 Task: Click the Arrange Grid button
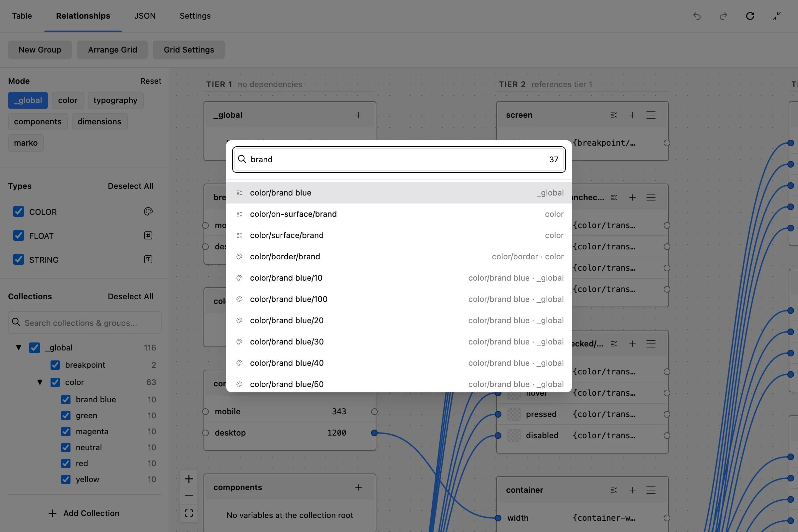pyautogui.click(x=112, y=50)
